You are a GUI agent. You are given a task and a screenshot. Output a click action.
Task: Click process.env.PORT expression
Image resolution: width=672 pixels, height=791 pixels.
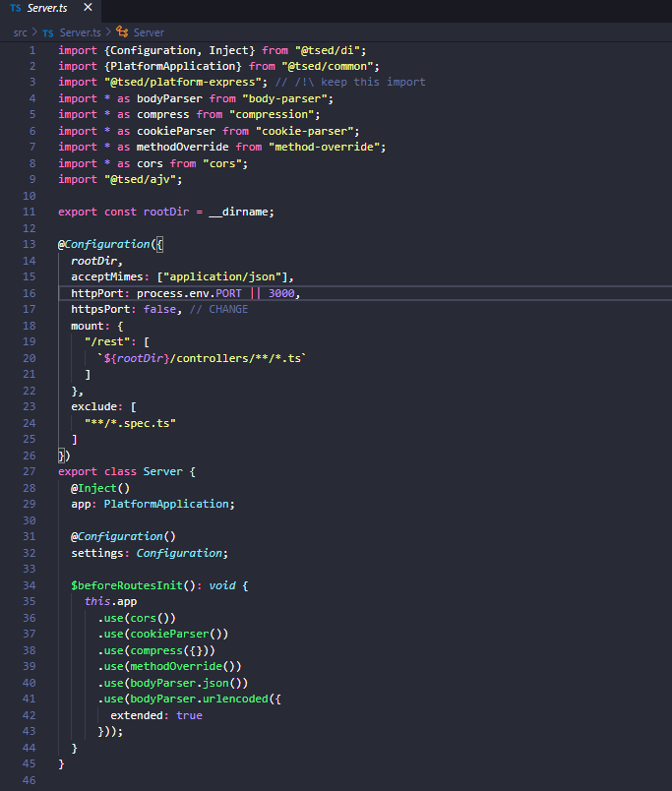[189, 293]
